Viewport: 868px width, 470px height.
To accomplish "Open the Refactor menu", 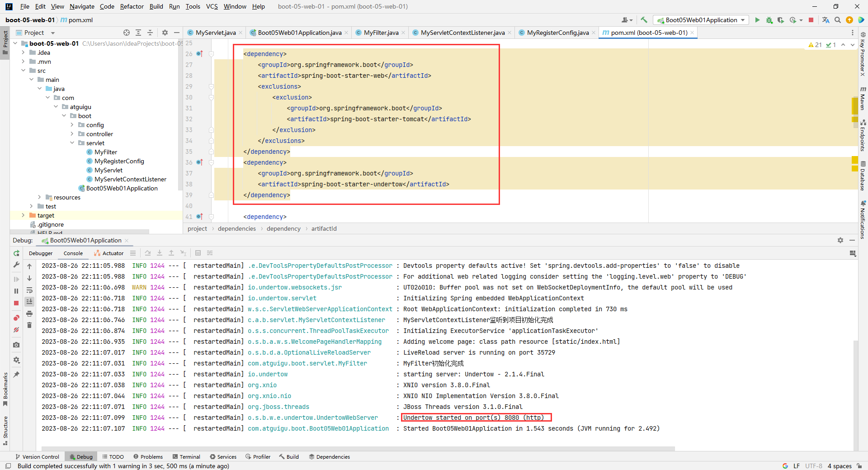I will click(132, 6).
